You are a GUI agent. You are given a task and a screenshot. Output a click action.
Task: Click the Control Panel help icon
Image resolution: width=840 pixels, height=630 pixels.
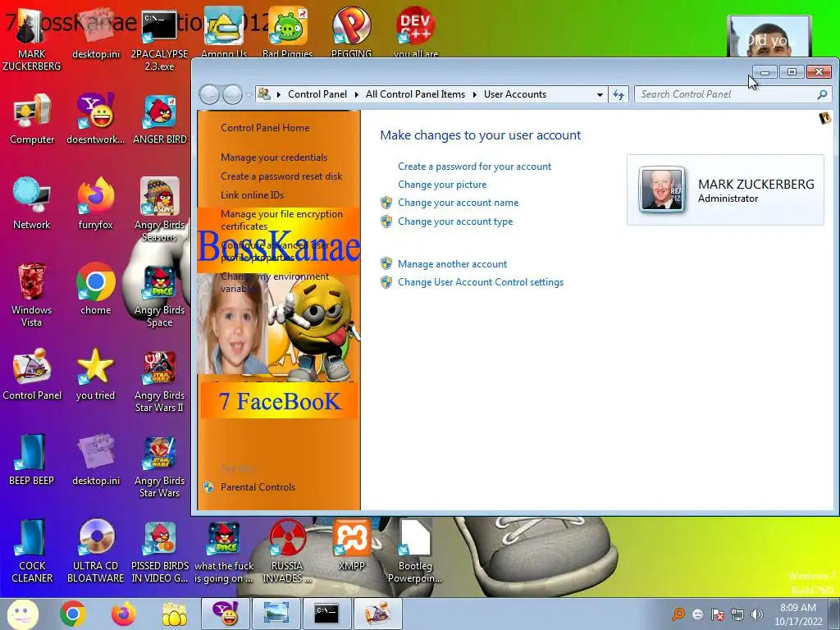point(825,118)
